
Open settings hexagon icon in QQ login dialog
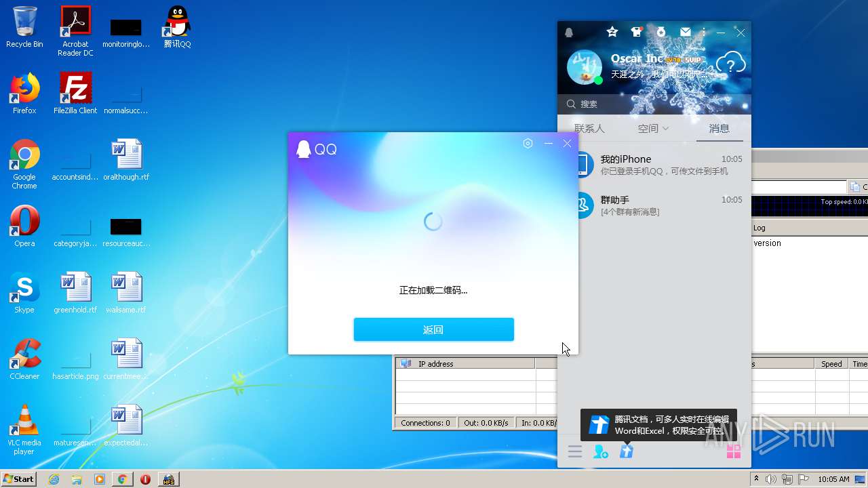(x=528, y=143)
